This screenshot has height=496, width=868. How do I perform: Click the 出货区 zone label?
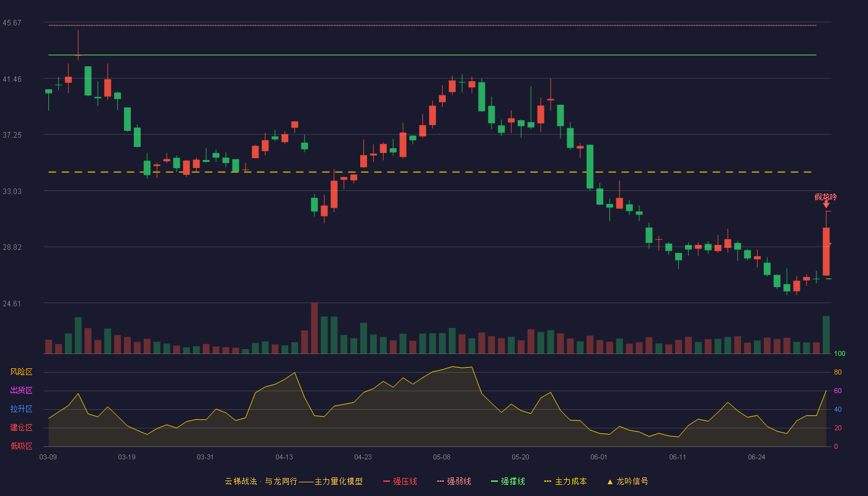pyautogui.click(x=21, y=391)
